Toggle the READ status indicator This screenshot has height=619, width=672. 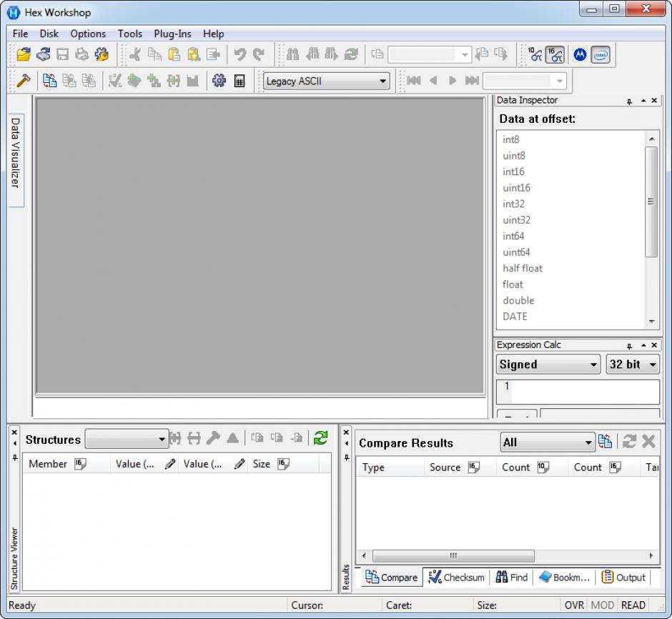(x=633, y=605)
